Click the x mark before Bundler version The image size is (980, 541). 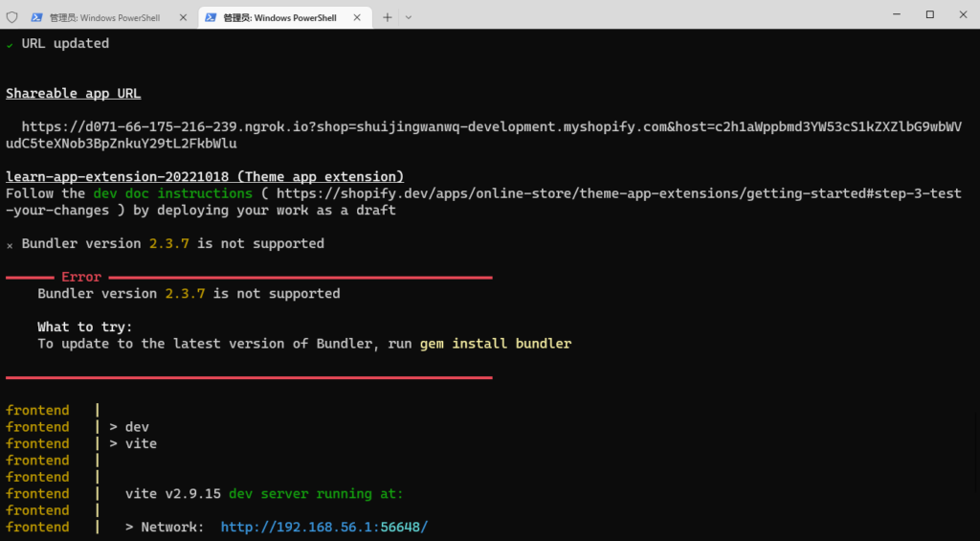10,245
